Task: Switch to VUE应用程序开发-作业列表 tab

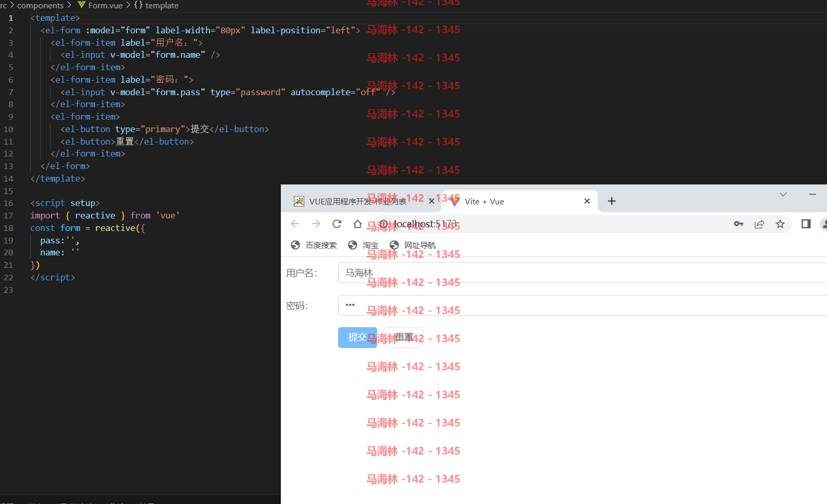Action: [363, 201]
